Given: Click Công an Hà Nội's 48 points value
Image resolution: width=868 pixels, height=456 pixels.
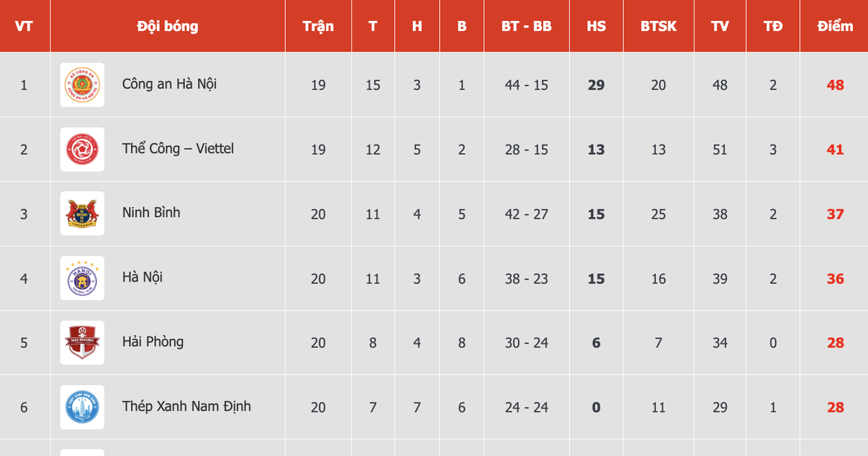Looking at the screenshot, I should point(835,85).
